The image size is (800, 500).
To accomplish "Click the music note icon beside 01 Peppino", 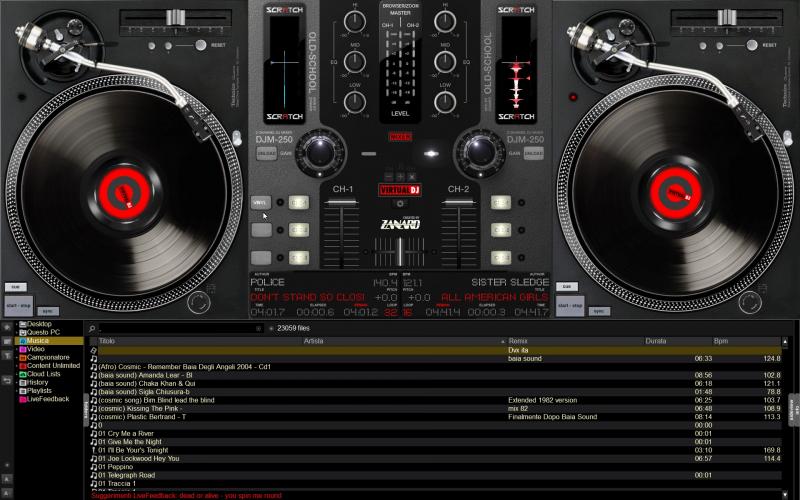I will pyautogui.click(x=93, y=467).
